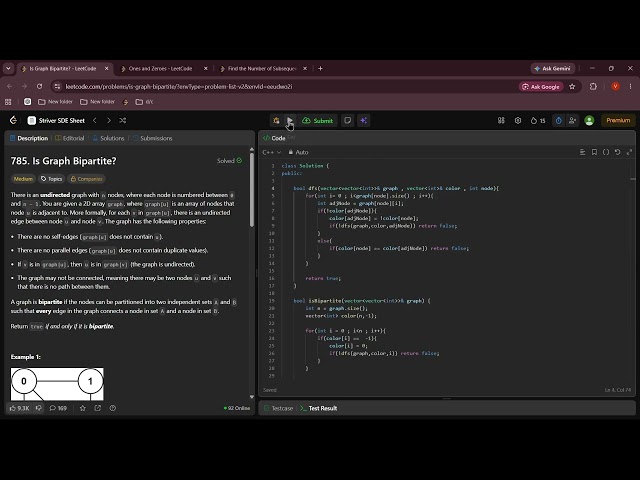
Task: Open the d/c bookmark folder
Action: point(144,102)
